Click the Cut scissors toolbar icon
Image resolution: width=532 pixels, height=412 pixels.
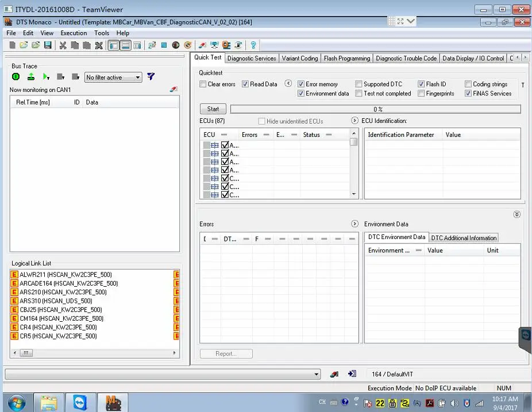tap(63, 45)
